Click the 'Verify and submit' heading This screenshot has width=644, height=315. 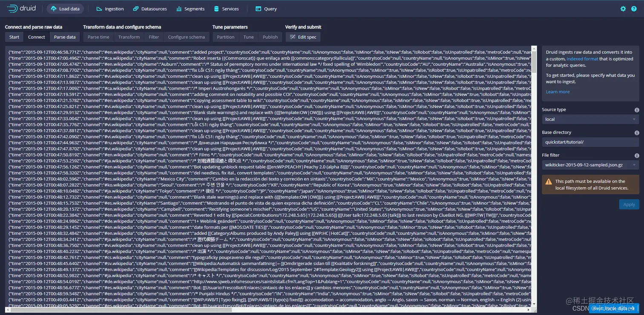click(x=303, y=27)
